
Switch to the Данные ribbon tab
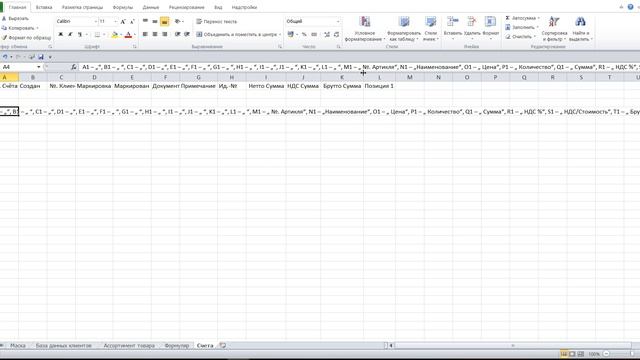pyautogui.click(x=151, y=7)
